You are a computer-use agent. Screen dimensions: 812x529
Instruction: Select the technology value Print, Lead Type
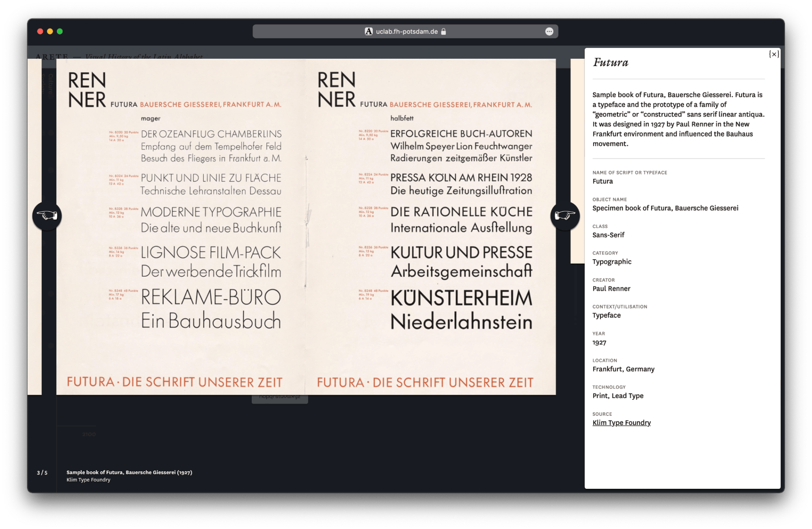pyautogui.click(x=618, y=396)
